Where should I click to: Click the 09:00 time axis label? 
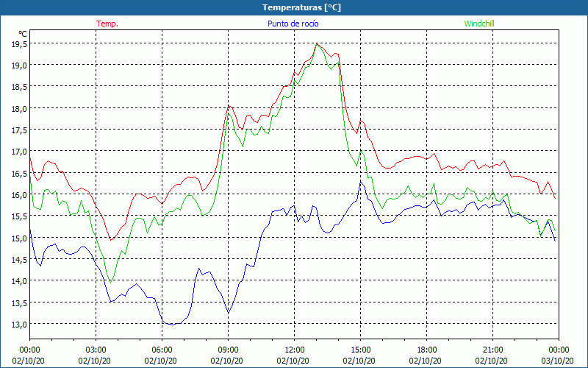coord(228,350)
